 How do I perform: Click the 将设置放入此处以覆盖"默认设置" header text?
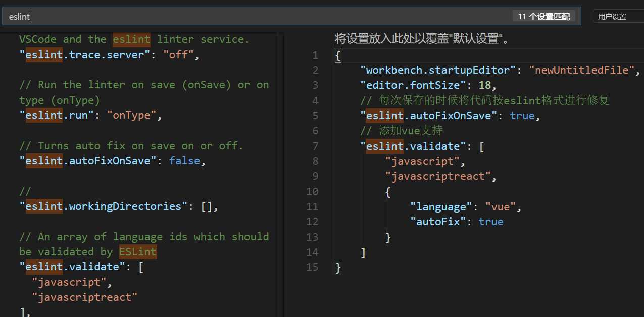coord(422,39)
